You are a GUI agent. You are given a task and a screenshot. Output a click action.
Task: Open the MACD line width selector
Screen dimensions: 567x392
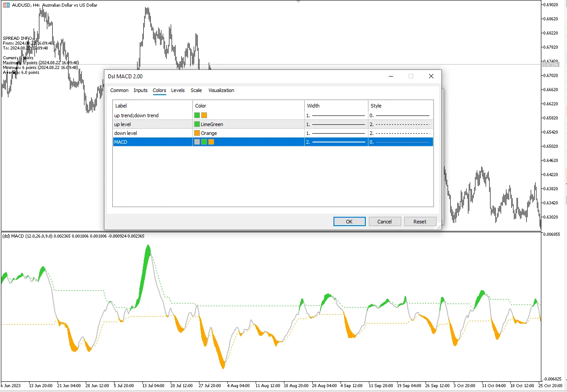click(x=336, y=142)
